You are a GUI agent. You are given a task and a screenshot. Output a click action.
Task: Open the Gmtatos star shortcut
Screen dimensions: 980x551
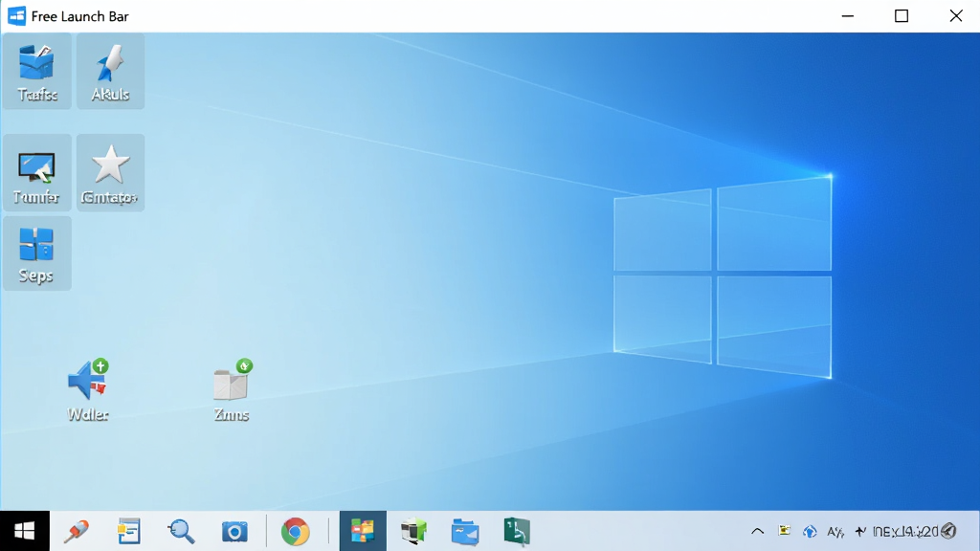click(x=111, y=172)
